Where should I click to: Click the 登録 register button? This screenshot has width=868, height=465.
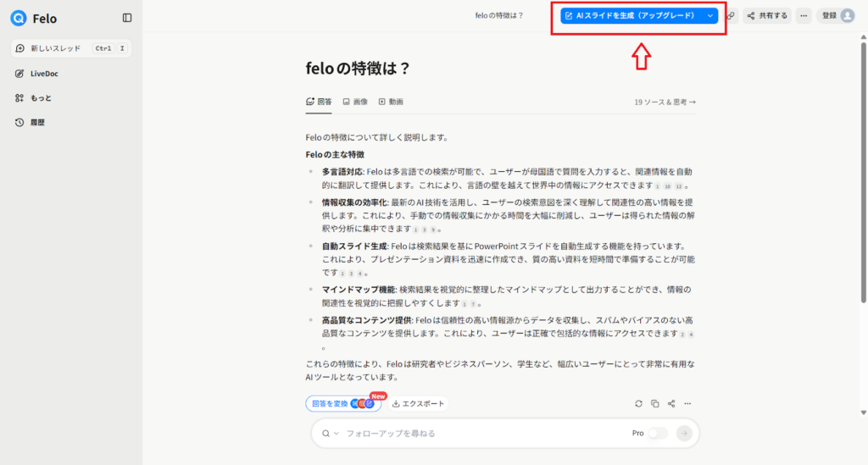(829, 15)
